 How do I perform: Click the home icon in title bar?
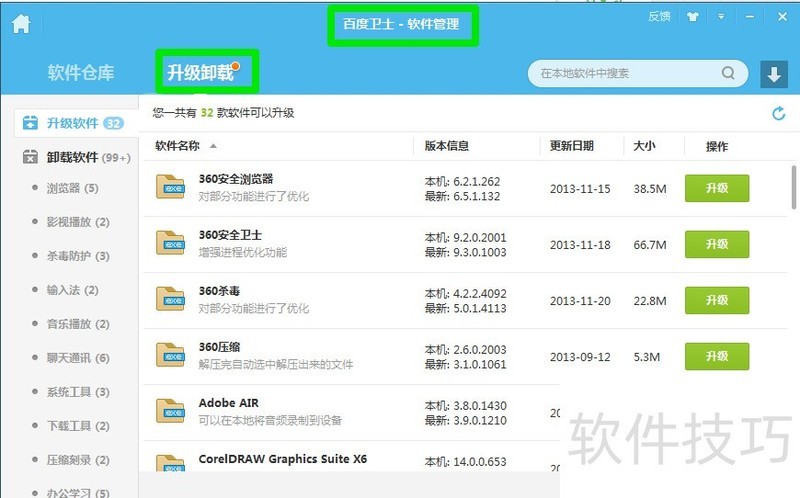point(20,24)
